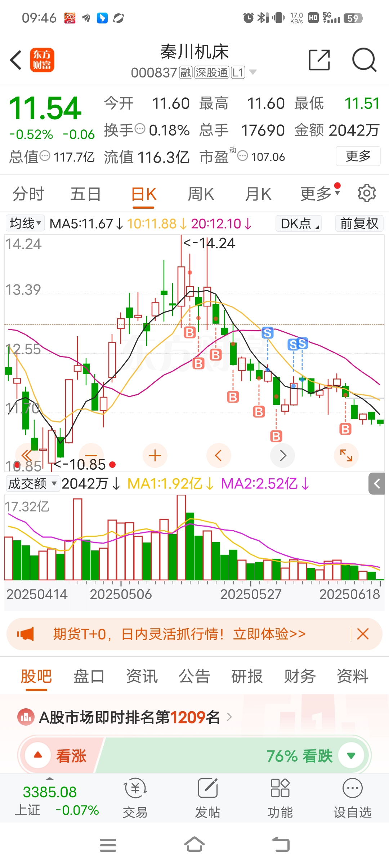Open the search magnifier icon
389x868 pixels.
pos(364,60)
